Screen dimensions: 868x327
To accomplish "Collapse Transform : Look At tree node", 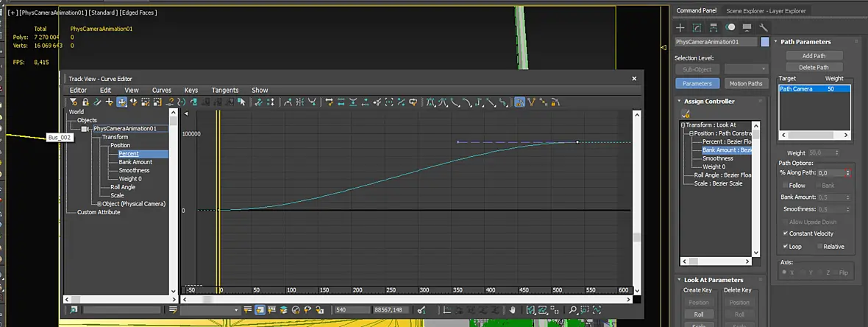I will click(x=683, y=125).
